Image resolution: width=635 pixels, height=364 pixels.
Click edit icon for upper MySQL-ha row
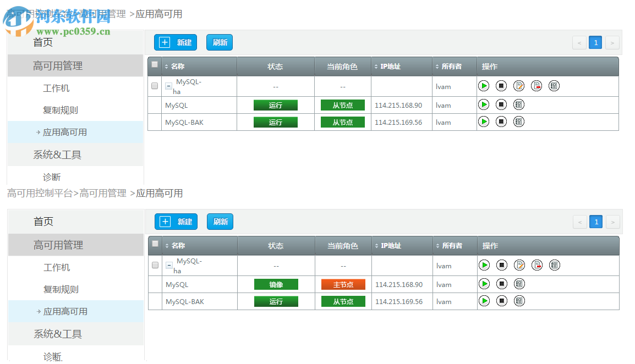[519, 86]
